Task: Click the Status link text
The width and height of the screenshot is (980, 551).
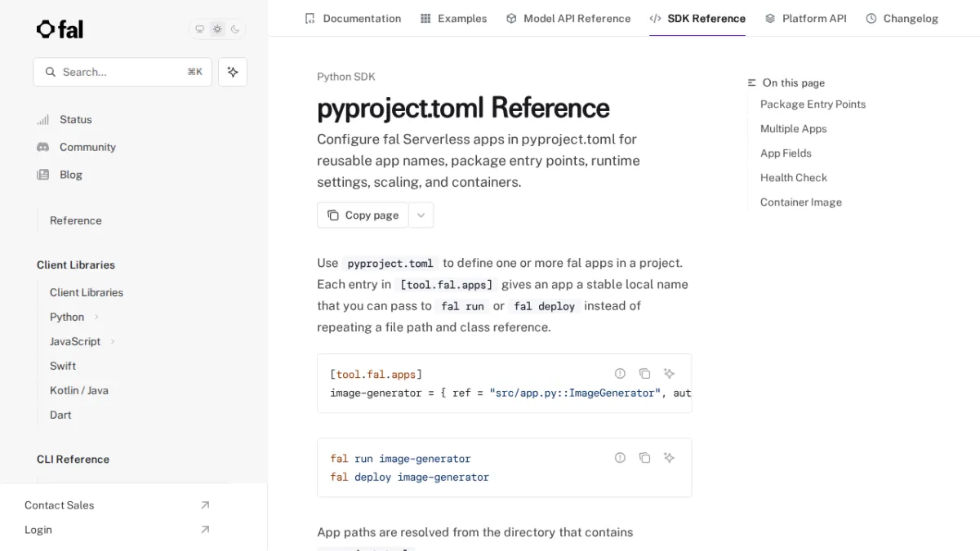Action: tap(76, 119)
